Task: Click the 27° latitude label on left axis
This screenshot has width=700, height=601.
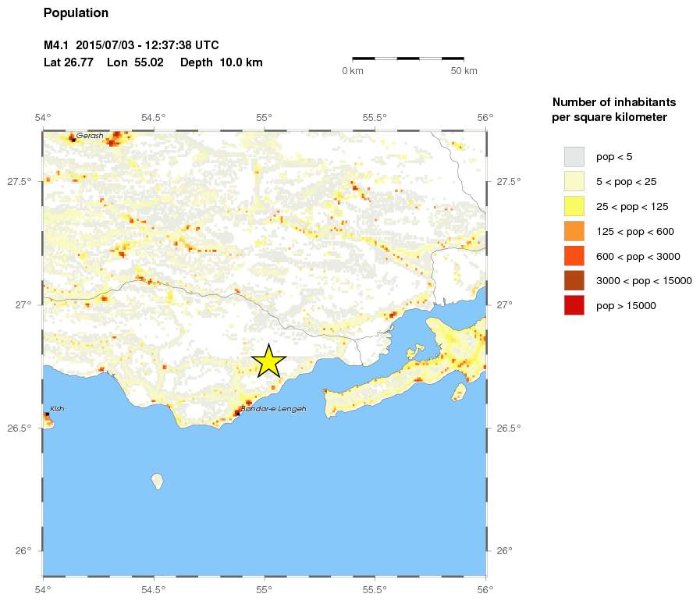Action: pyautogui.click(x=24, y=304)
